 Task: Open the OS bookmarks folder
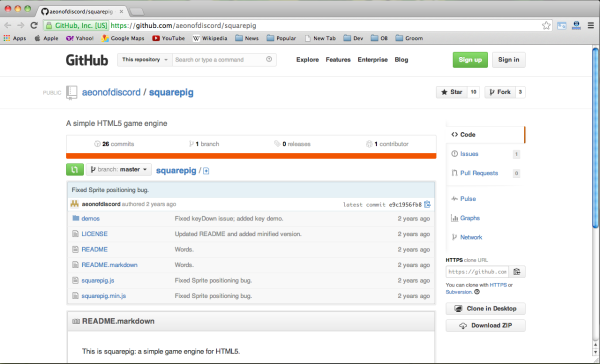pyautogui.click(x=379, y=38)
